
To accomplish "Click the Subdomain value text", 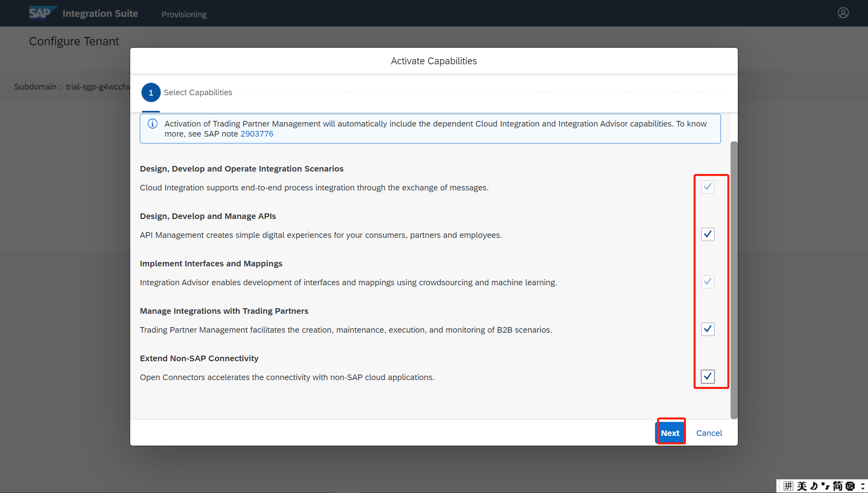I will [98, 87].
